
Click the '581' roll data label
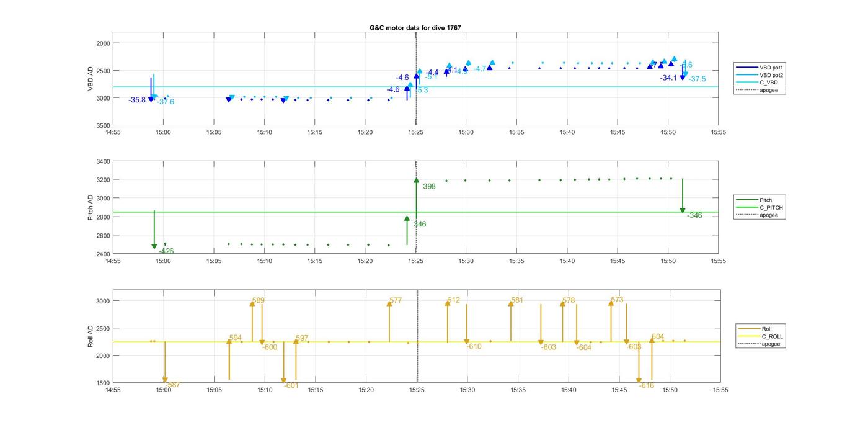517,300
